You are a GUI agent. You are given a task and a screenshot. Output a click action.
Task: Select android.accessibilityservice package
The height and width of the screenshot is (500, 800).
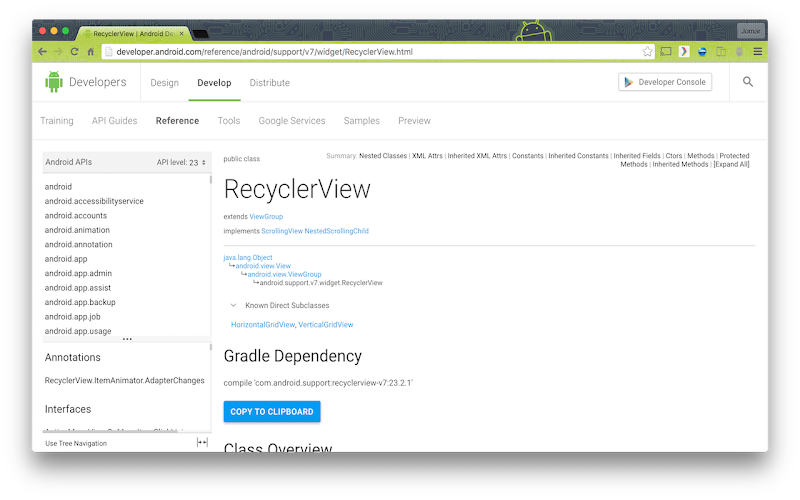pos(94,201)
